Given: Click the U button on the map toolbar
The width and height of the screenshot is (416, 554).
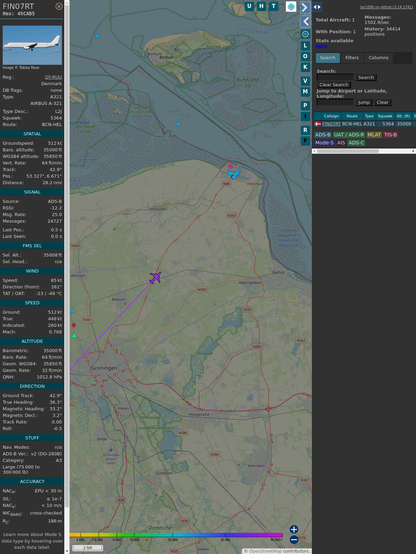Looking at the screenshot, I should pyautogui.click(x=250, y=6).
